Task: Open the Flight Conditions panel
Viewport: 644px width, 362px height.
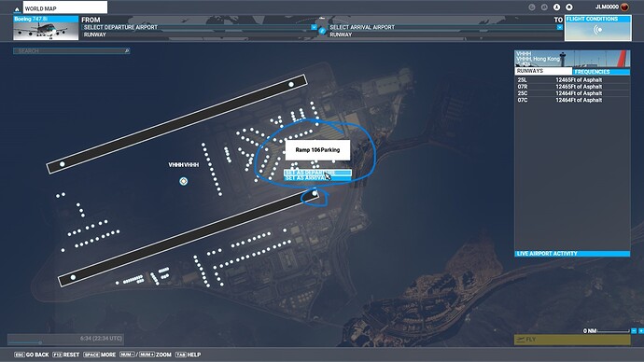Action: pyautogui.click(x=598, y=28)
